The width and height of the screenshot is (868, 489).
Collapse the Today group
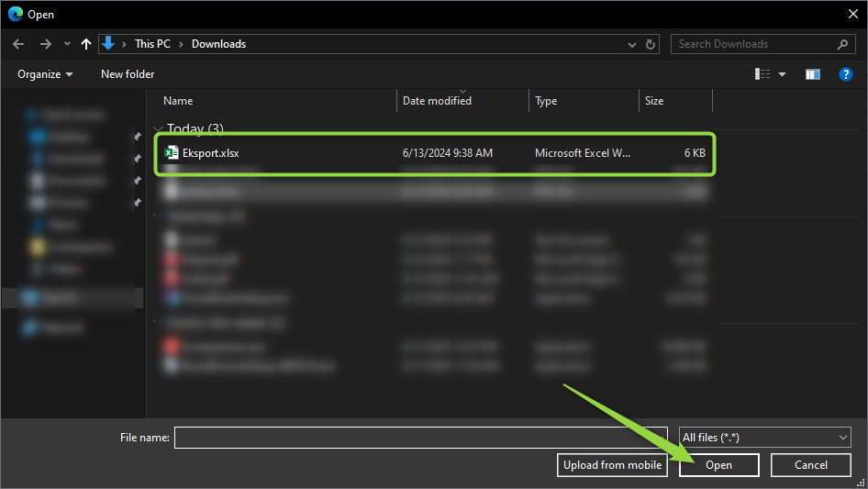[159, 129]
